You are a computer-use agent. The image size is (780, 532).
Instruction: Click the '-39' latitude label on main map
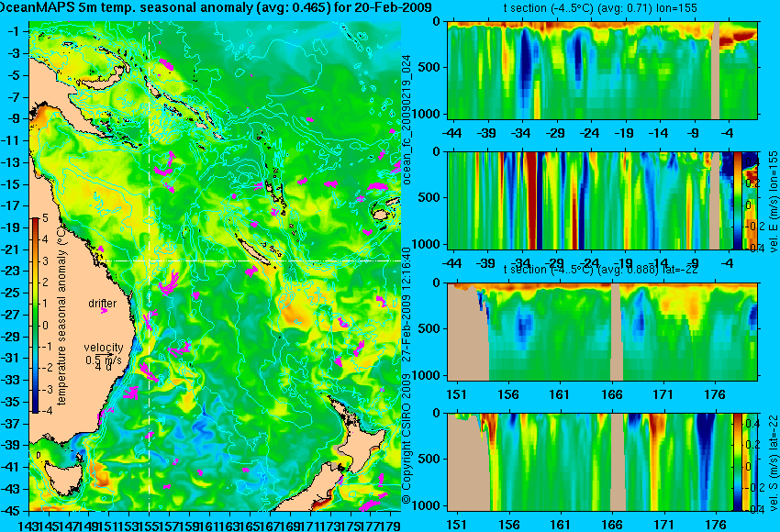[11, 445]
